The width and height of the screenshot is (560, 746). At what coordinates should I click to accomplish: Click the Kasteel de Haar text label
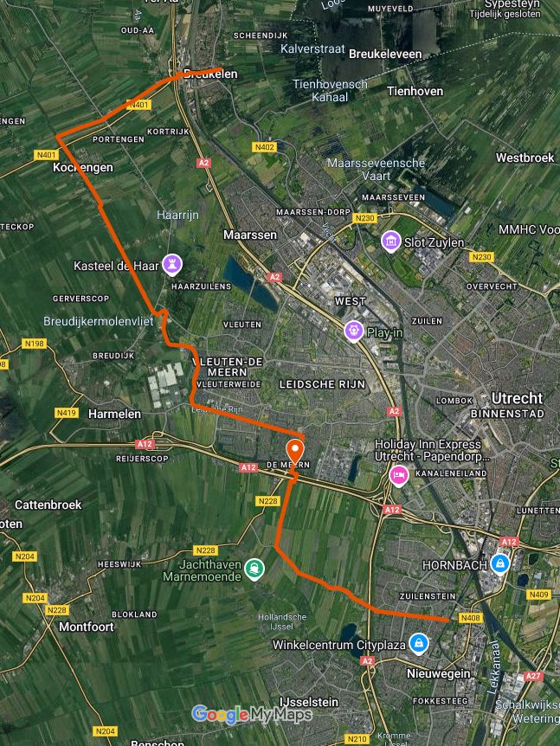116,266
